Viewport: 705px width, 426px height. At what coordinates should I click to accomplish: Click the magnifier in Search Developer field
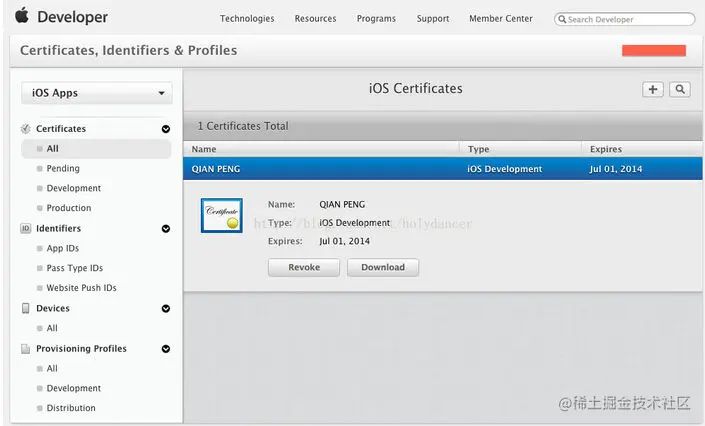click(x=562, y=19)
